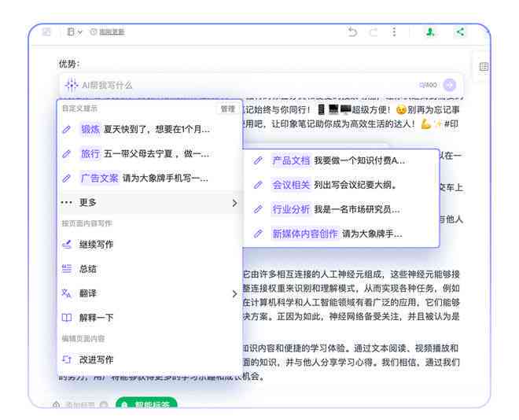Select 产品文档 prompt in the submenu

pyautogui.click(x=341, y=160)
